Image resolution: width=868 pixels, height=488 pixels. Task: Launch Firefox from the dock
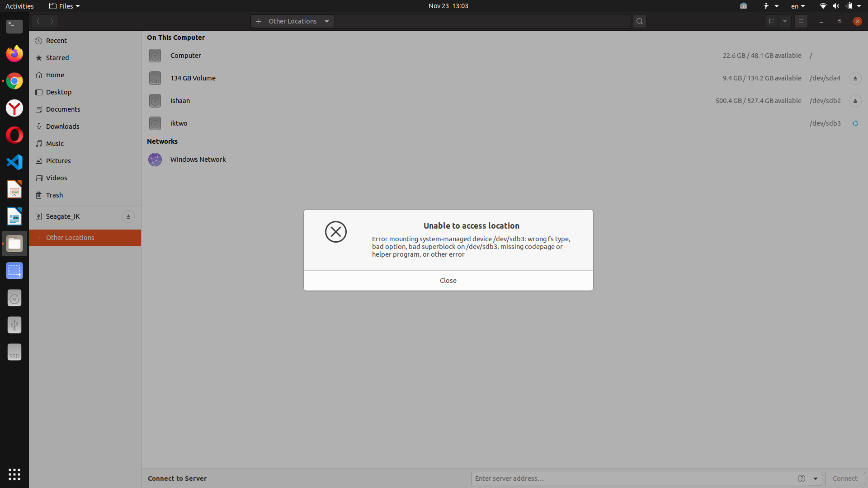pos(14,54)
